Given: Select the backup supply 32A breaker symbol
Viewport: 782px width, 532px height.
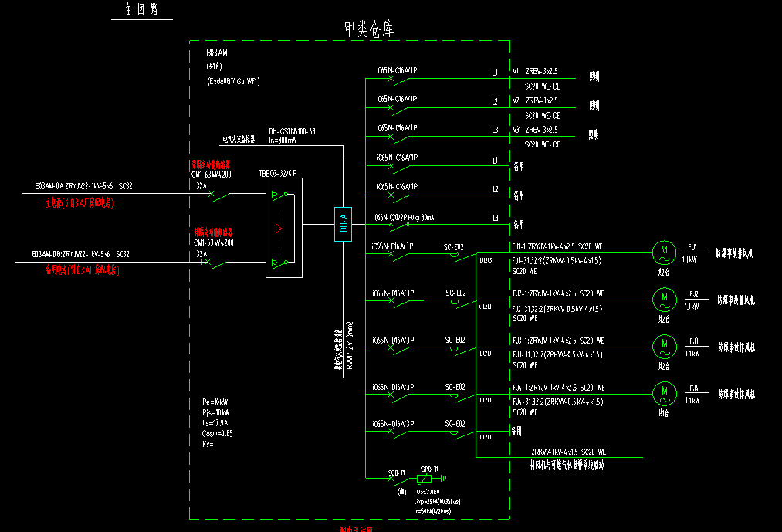Looking at the screenshot, I should tap(215, 263).
